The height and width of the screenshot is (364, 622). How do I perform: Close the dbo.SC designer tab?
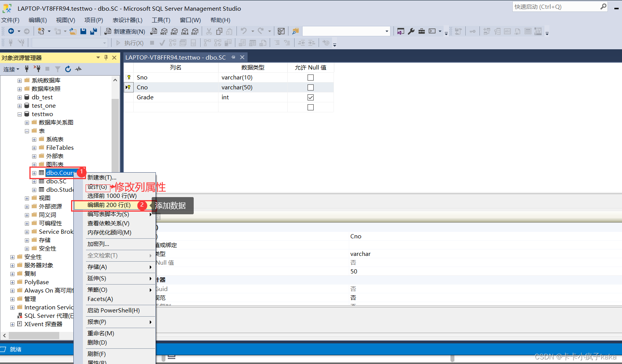[x=242, y=57]
